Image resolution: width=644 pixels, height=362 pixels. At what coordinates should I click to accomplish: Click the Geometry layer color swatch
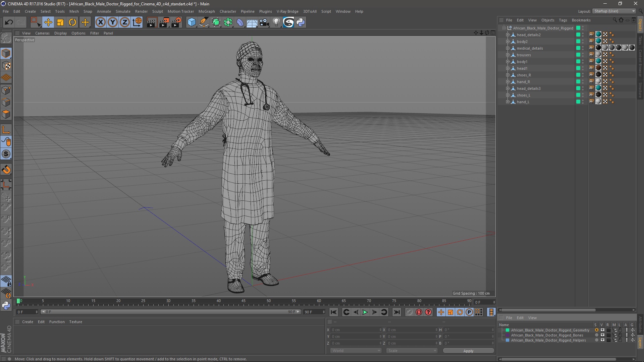point(507,330)
